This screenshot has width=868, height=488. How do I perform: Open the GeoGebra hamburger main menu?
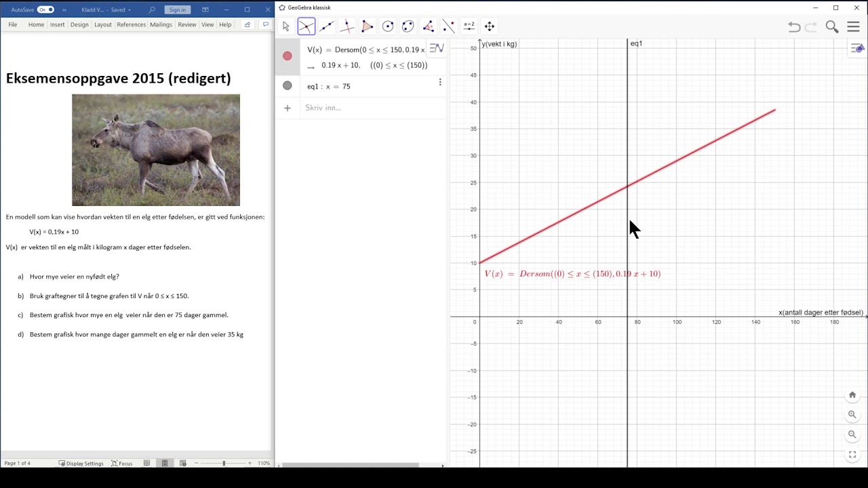tap(853, 27)
